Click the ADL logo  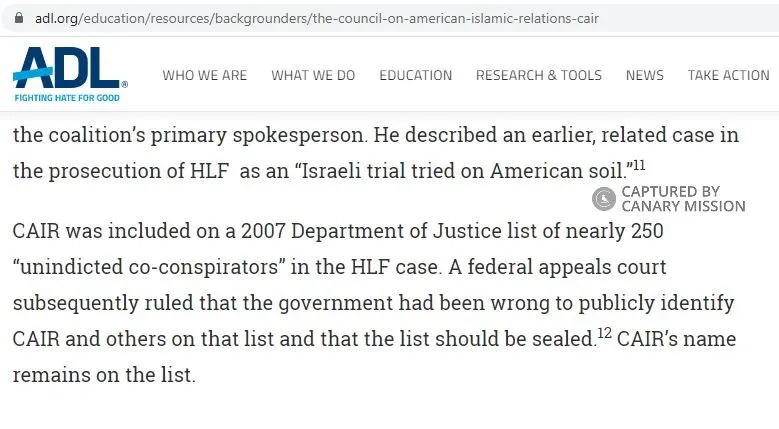point(69,69)
